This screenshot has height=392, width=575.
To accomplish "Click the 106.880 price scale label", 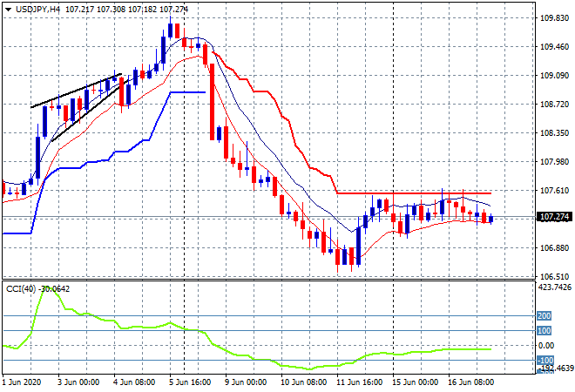I will [x=554, y=248].
